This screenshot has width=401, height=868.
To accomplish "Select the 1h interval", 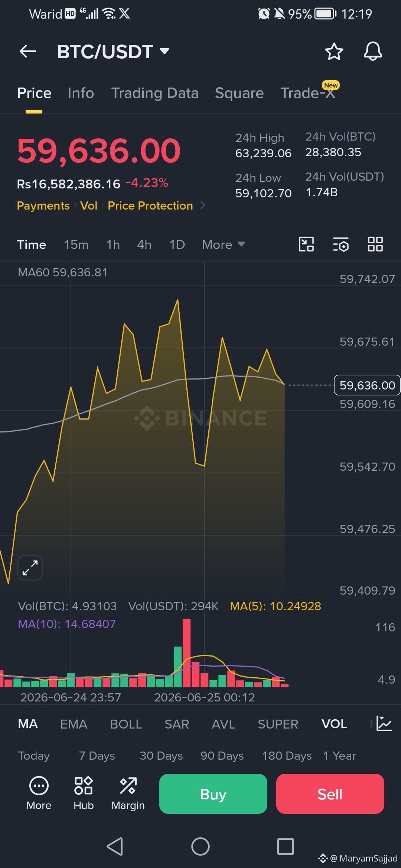I will 113,244.
